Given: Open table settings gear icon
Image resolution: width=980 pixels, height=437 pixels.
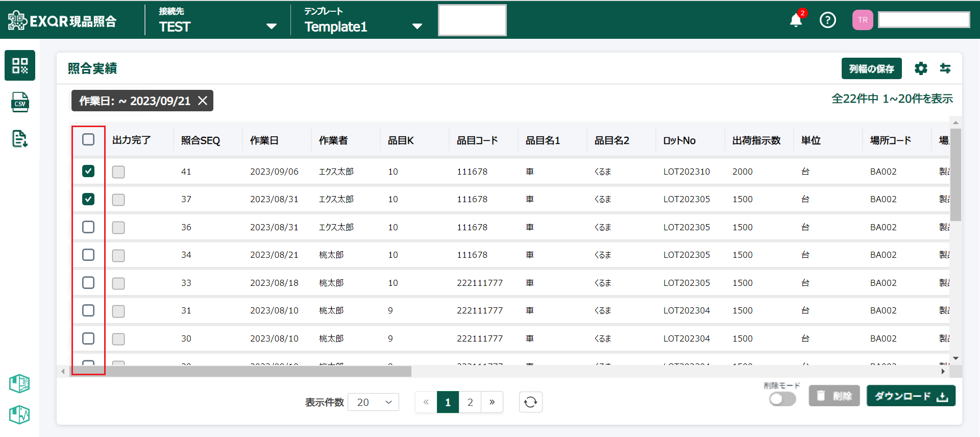Looking at the screenshot, I should click(921, 68).
